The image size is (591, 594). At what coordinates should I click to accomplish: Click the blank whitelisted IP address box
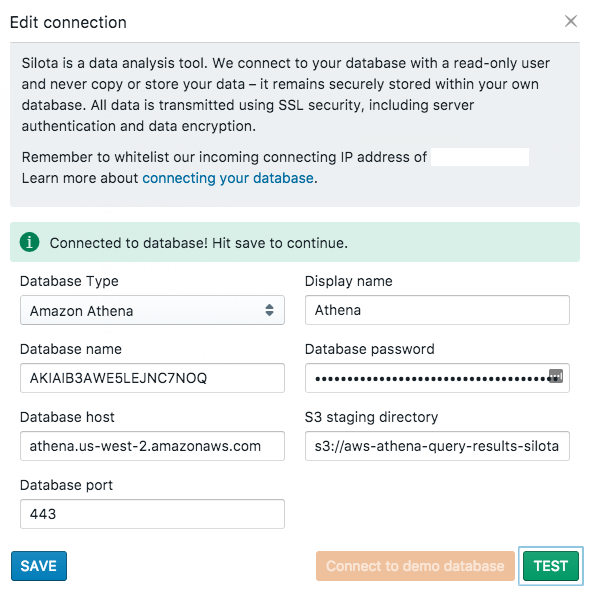[x=480, y=157]
